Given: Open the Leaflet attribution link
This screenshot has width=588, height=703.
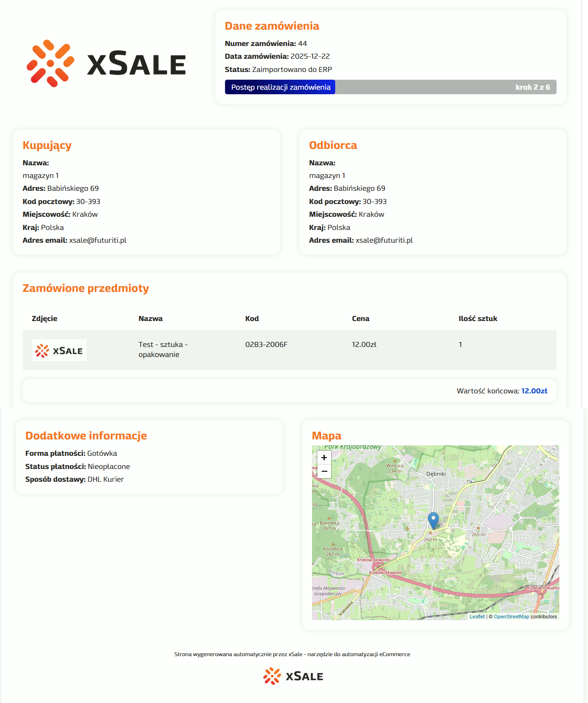Looking at the screenshot, I should (477, 616).
